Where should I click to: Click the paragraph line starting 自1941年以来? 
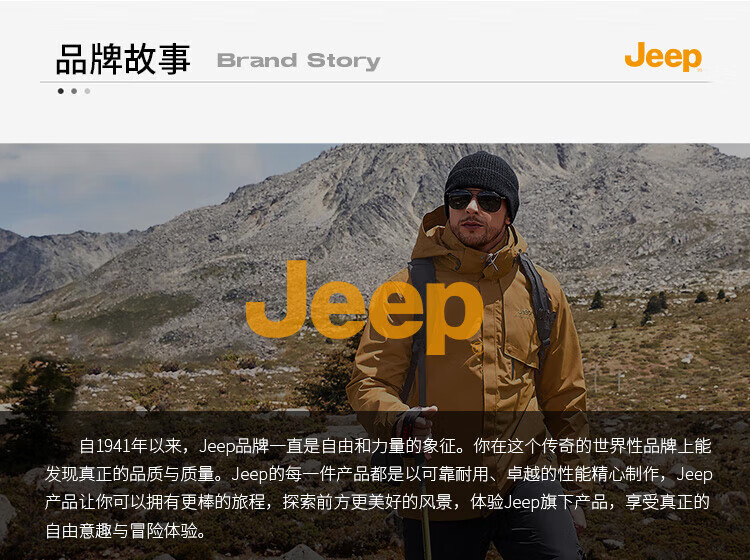click(395, 446)
